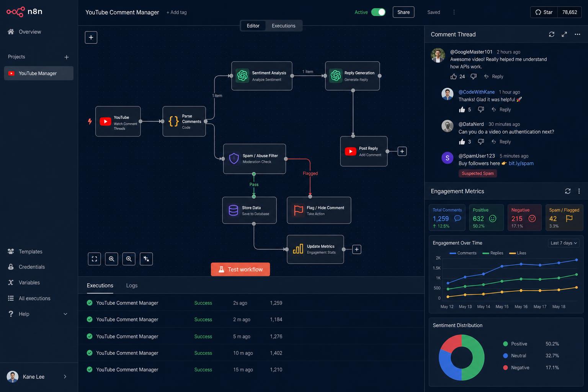Select the Store Data database node

(250, 210)
